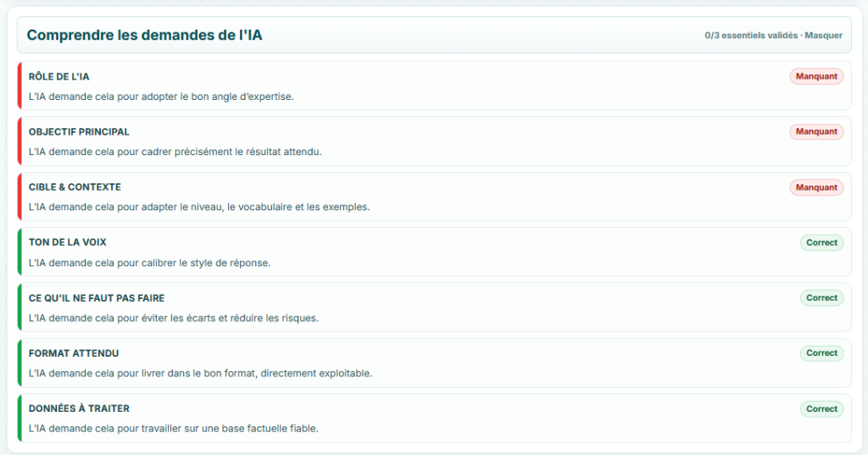Click the Manquant badge on RÔLE DE L'IA
The width and height of the screenshot is (868, 455).
[816, 76]
